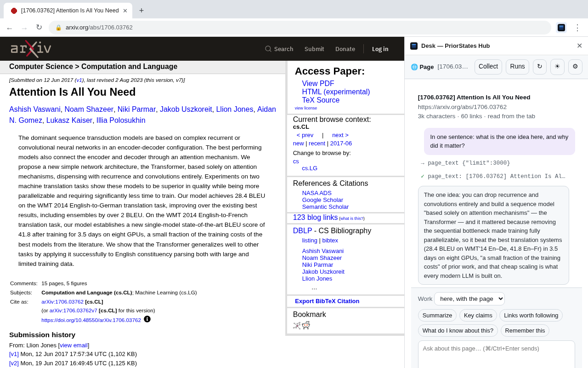Open TeX Source link
588x368 pixels.
click(x=321, y=100)
